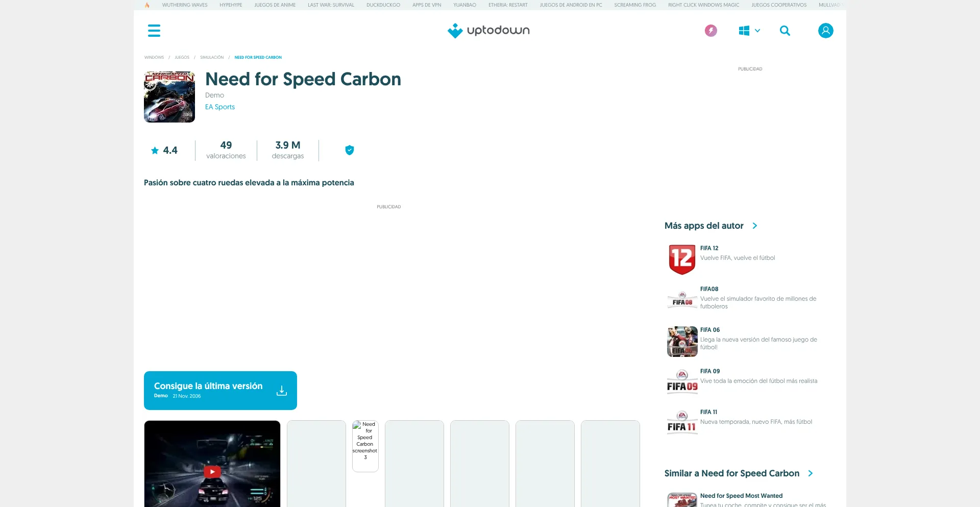Click Pasión sobre cuatro ruedas tagline
Viewport: 980px width, 507px height.
[249, 183]
